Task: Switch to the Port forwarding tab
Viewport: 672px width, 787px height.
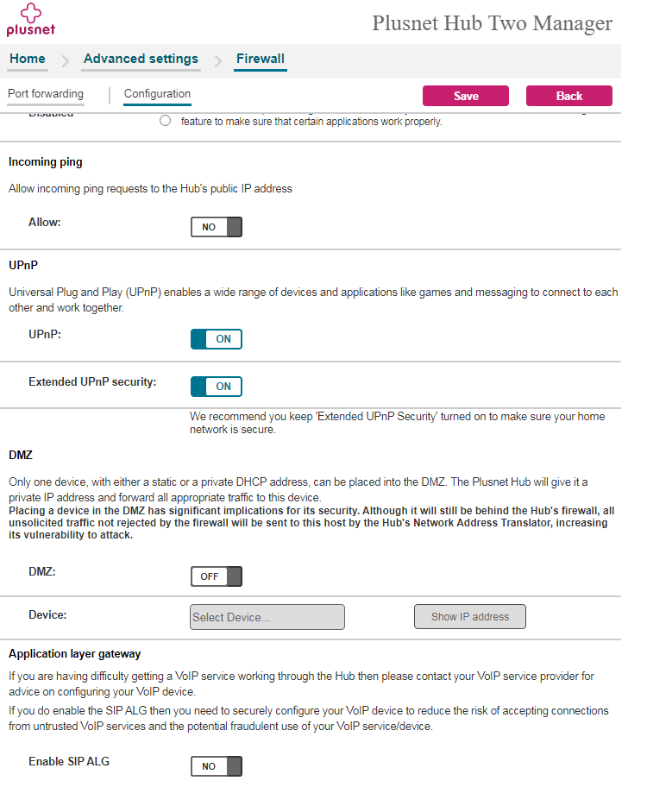Action: coord(45,94)
